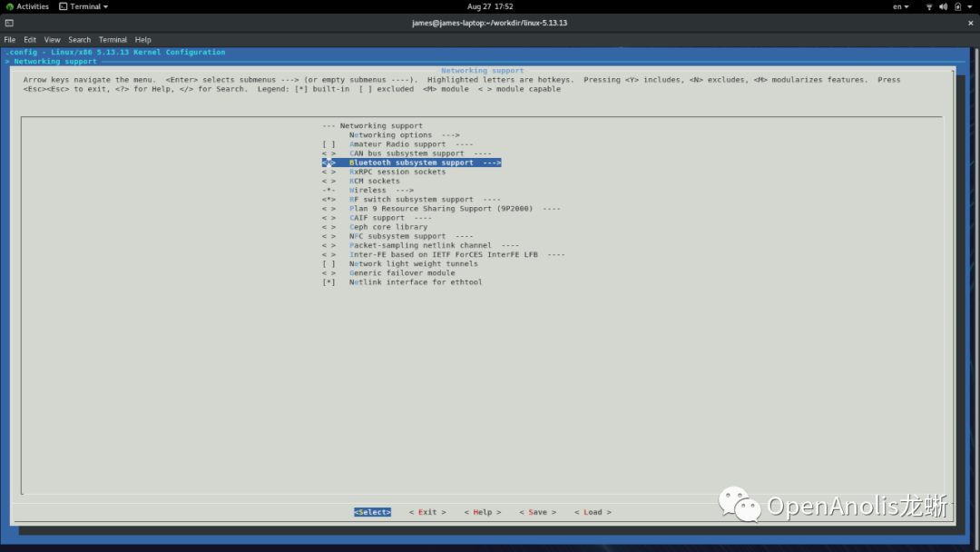Open the Help menu in menu bar
980x552 pixels.
click(x=143, y=39)
